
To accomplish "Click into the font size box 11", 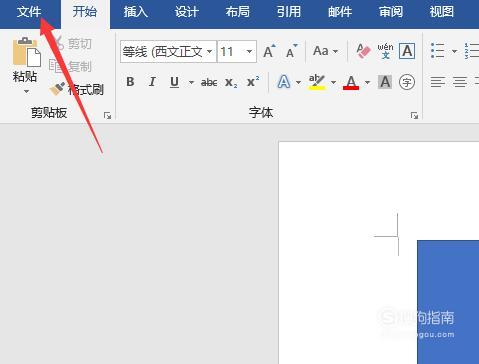I will coord(231,52).
